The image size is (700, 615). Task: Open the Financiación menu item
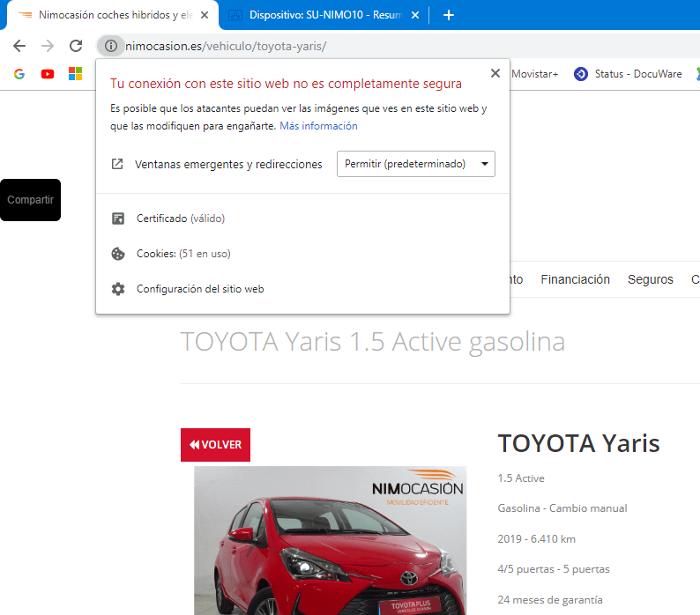[x=575, y=279]
